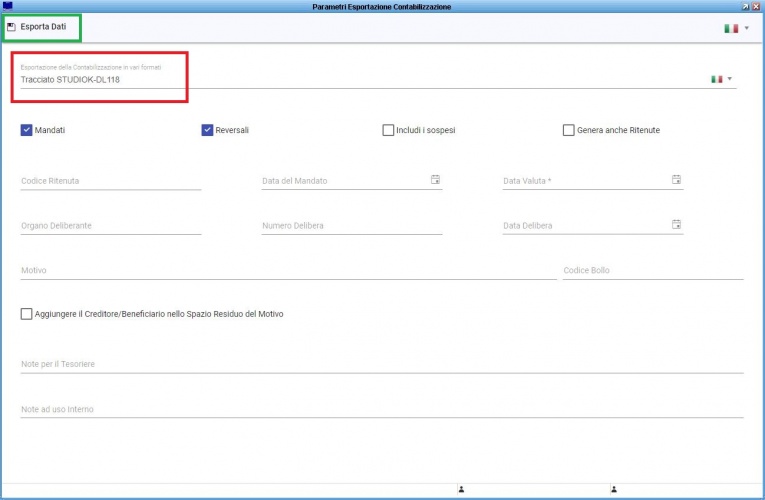The image size is (765, 500).
Task: Enable the Includi i sospesi checkbox
Action: point(388,130)
